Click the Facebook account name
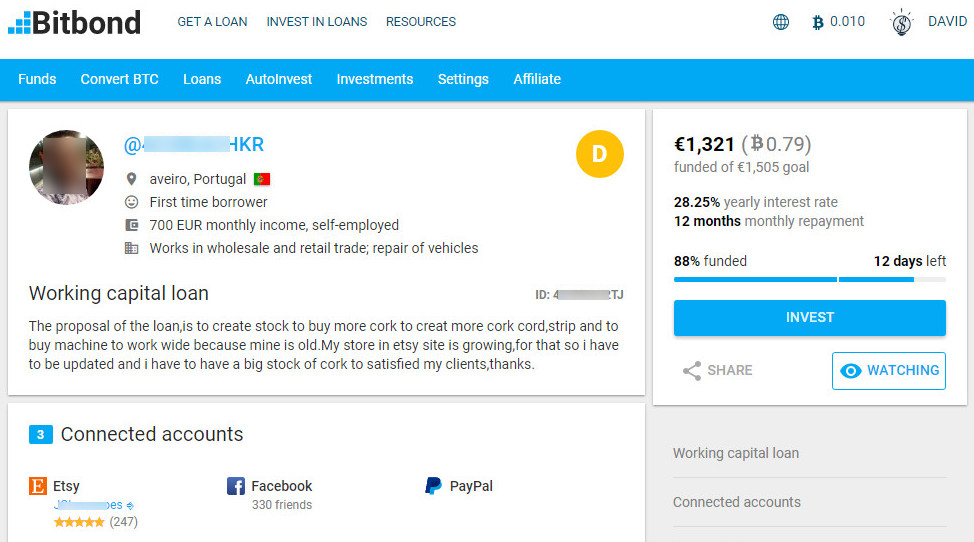The image size is (974, 542). pos(281,486)
